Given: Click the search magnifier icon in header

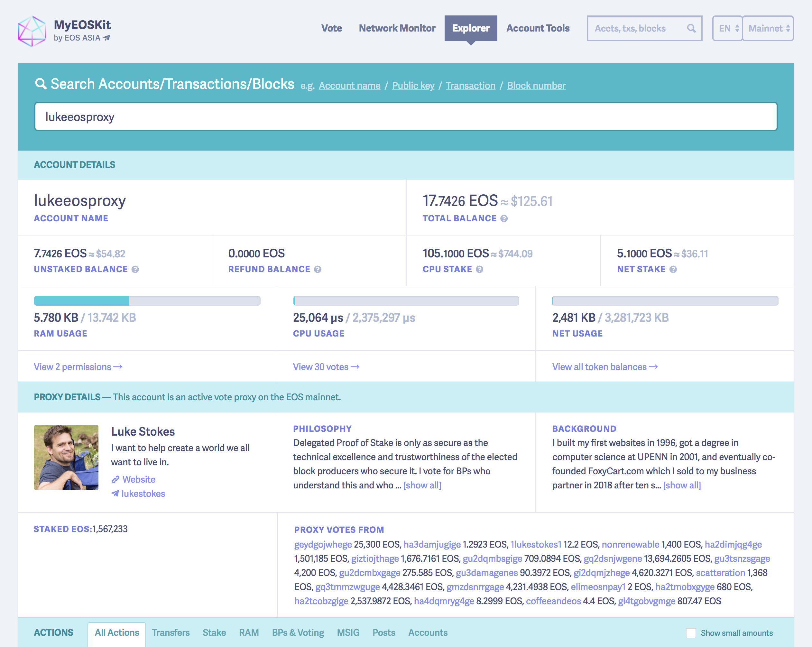Looking at the screenshot, I should pos(691,28).
